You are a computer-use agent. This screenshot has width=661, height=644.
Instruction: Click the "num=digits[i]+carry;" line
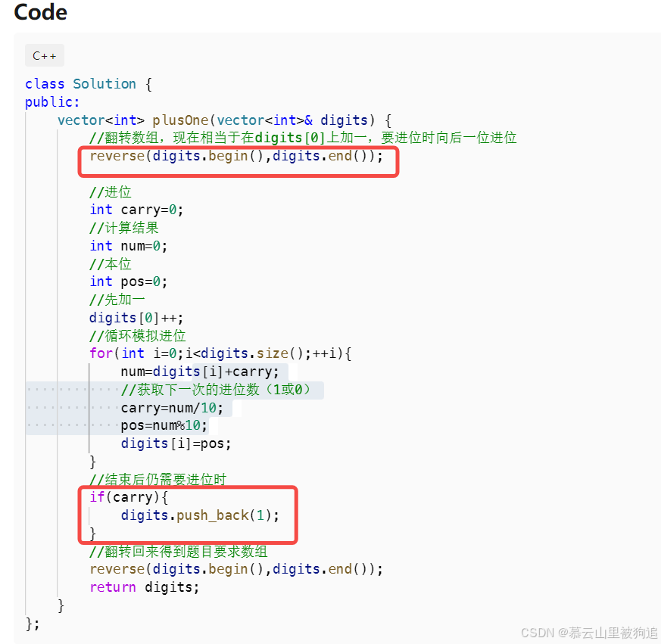pyautogui.click(x=200, y=372)
